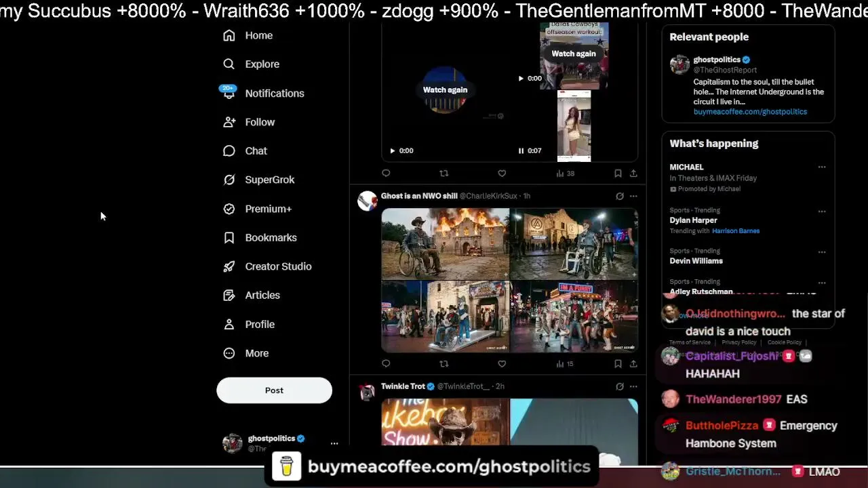
Task: Click the Follow person-plus icon
Action: click(229, 122)
